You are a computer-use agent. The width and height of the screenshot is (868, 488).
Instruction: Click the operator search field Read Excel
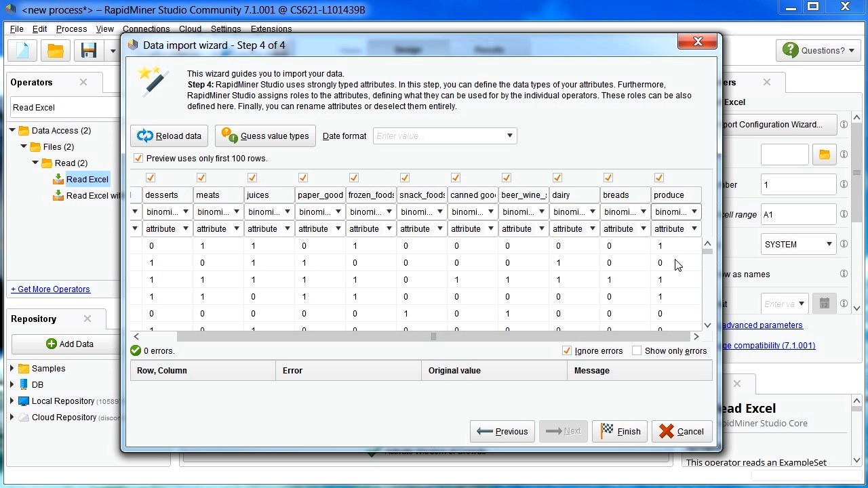65,107
